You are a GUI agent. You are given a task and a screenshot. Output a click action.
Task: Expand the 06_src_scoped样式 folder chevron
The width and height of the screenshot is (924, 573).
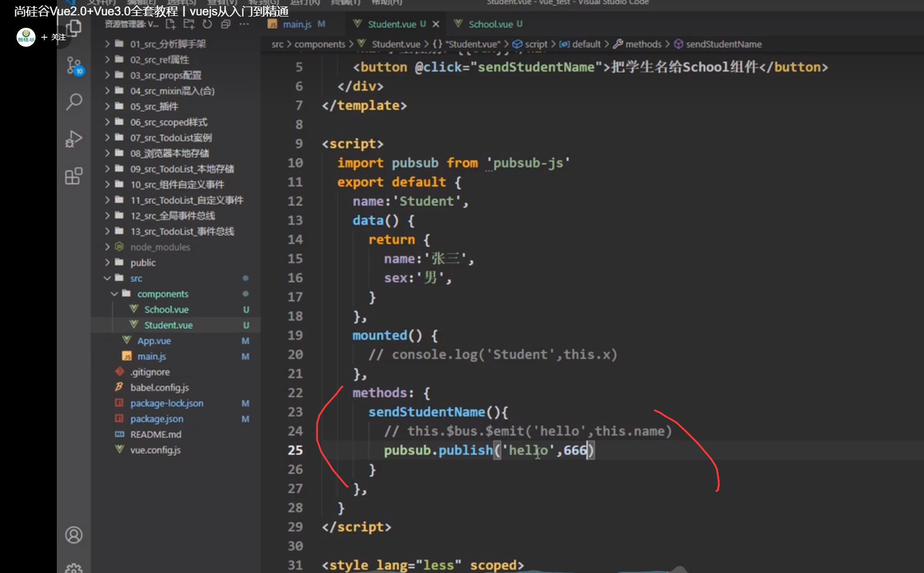[107, 122]
